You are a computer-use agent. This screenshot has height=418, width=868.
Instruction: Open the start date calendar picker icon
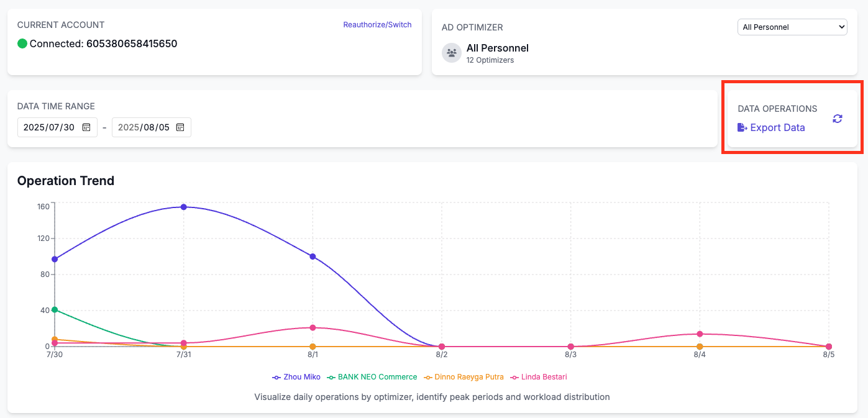(x=86, y=127)
